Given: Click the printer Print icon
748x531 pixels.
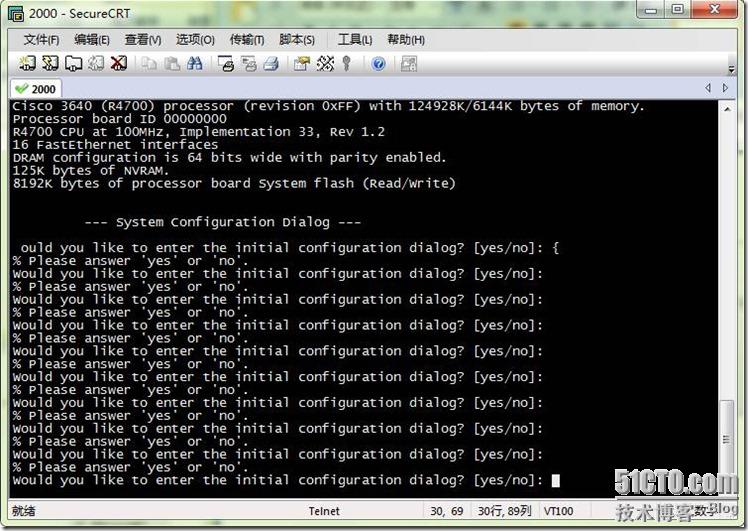Looking at the screenshot, I should pyautogui.click(x=271, y=63).
